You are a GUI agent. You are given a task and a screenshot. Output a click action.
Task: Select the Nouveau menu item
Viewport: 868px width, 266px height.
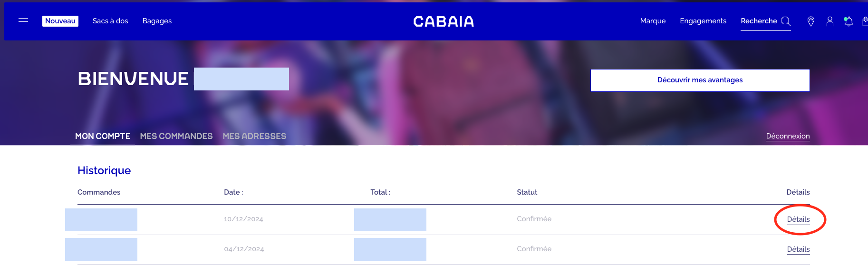[60, 21]
